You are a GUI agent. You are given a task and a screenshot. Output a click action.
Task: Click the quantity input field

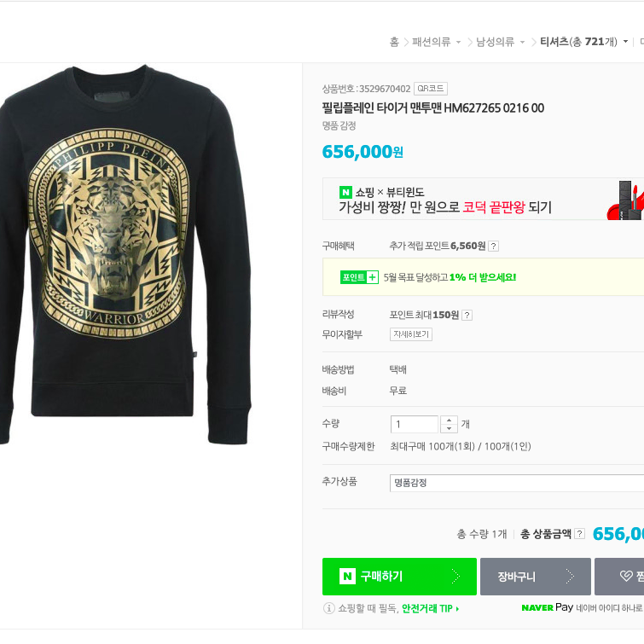click(x=415, y=424)
